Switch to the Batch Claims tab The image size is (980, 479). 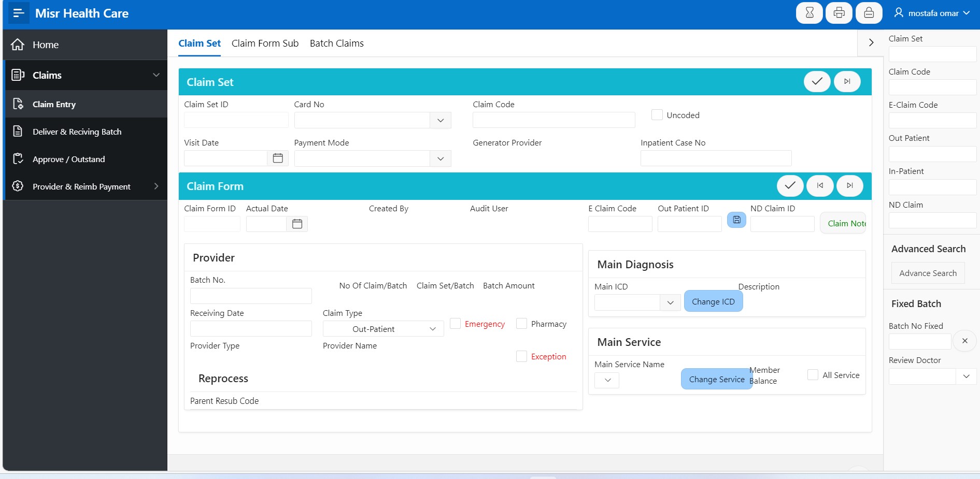pyautogui.click(x=336, y=43)
